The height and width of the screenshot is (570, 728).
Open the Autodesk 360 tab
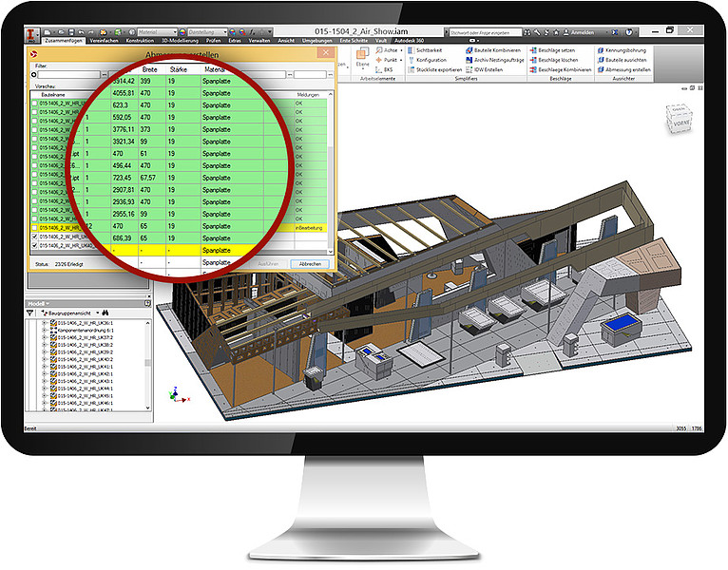[x=409, y=41]
